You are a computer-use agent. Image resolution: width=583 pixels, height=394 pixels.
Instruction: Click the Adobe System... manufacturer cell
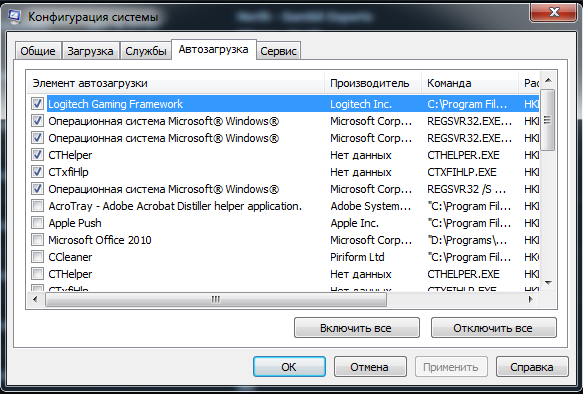point(371,206)
